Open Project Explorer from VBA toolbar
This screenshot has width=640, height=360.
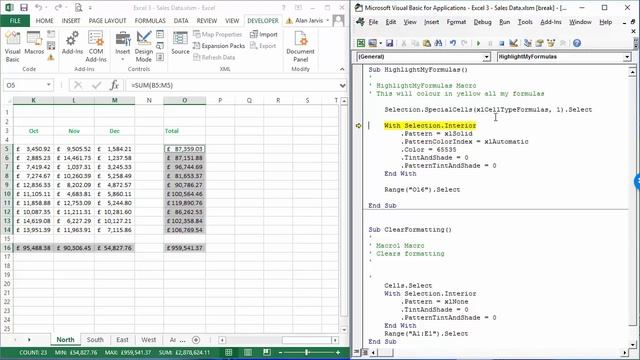pos(528,43)
